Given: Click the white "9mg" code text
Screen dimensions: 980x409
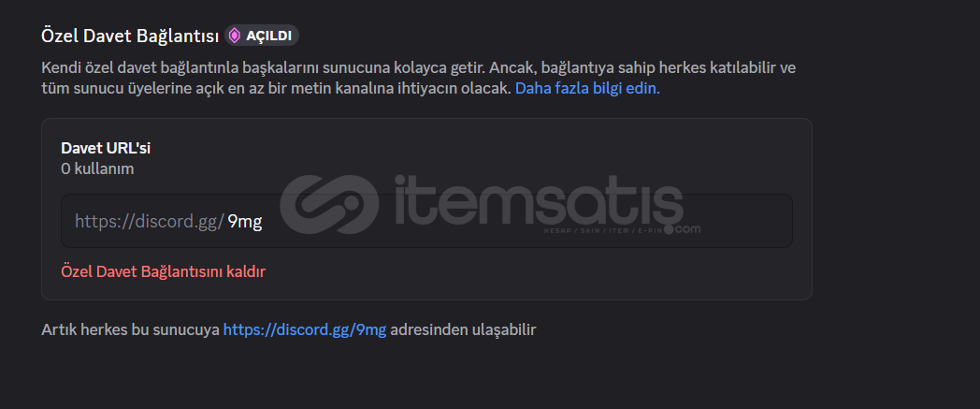Looking at the screenshot, I should tap(244, 222).
